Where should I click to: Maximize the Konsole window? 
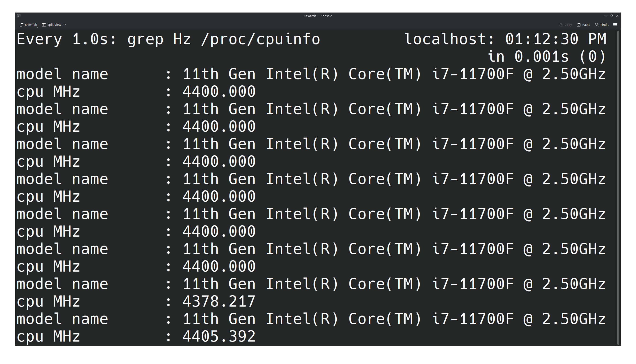[x=612, y=16]
